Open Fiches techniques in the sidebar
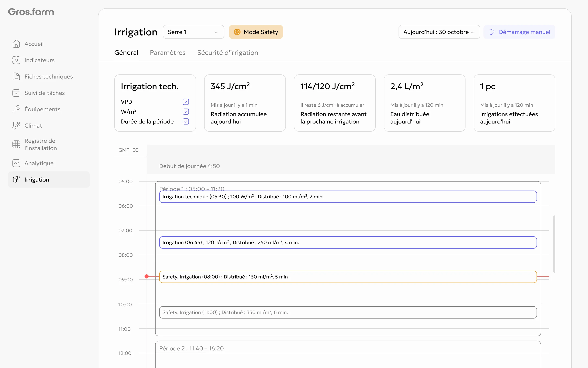 (x=49, y=76)
